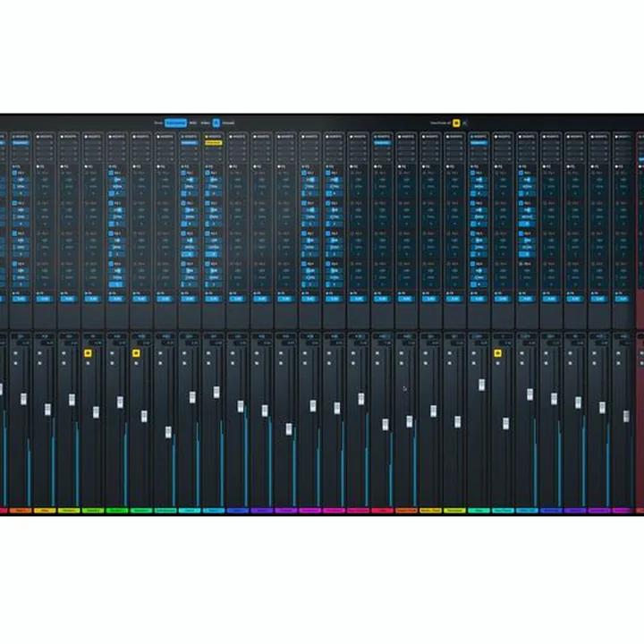The image size is (644, 644).
Task: Click the fader handle of the rightmost soloed channel
Action: click(506, 423)
